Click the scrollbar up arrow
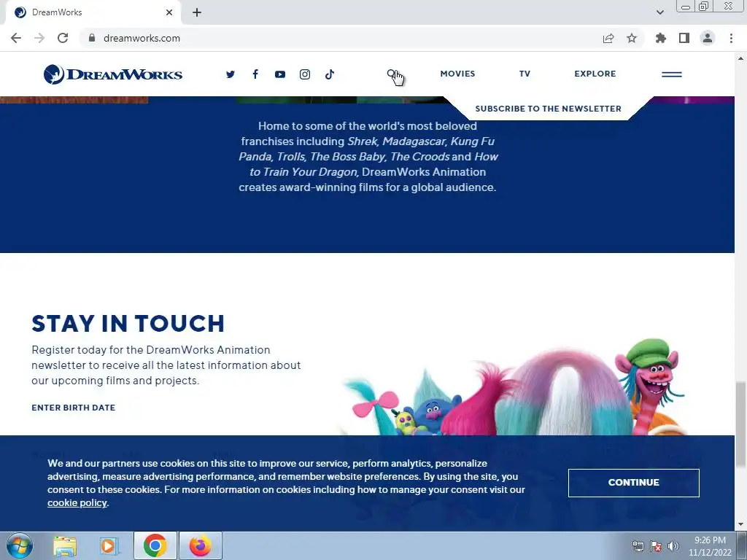Screen dimensions: 747x560 tap(741, 58)
